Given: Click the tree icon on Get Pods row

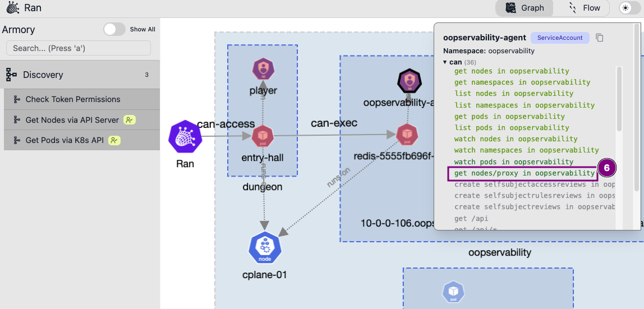Looking at the screenshot, I should tap(17, 140).
